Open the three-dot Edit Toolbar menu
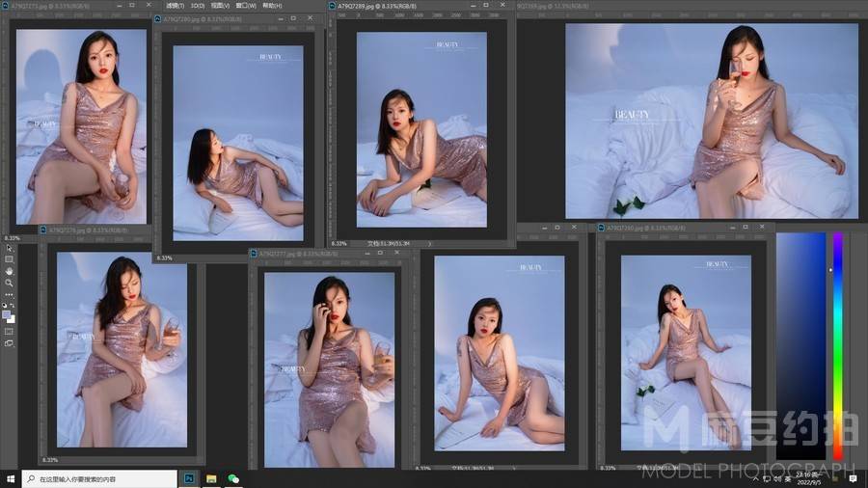868x488 pixels. pyautogui.click(x=9, y=294)
